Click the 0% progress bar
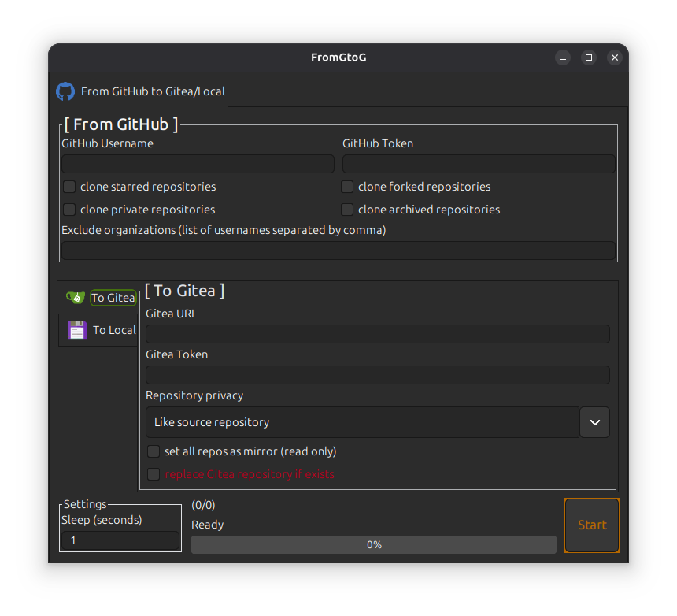This screenshot has height=616, width=677. click(x=374, y=545)
